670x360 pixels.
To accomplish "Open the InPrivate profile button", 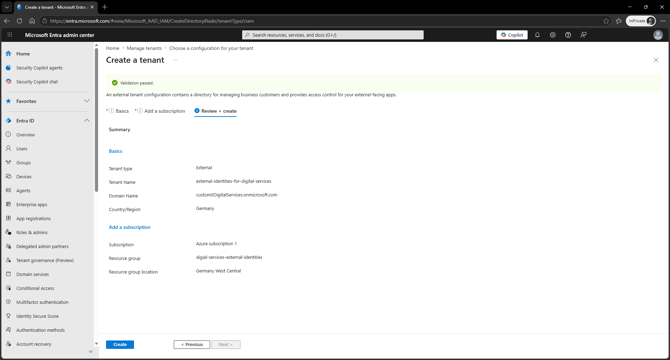I will point(641,21).
